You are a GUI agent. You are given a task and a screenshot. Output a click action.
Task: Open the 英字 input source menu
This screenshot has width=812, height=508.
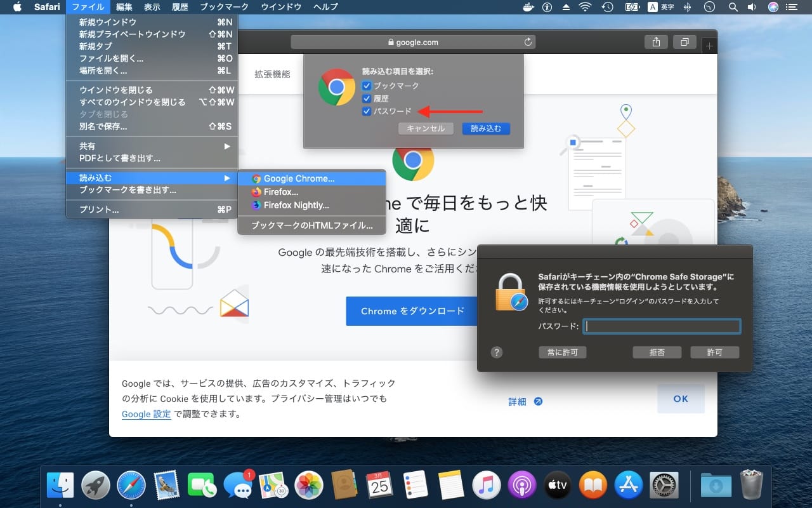660,7
